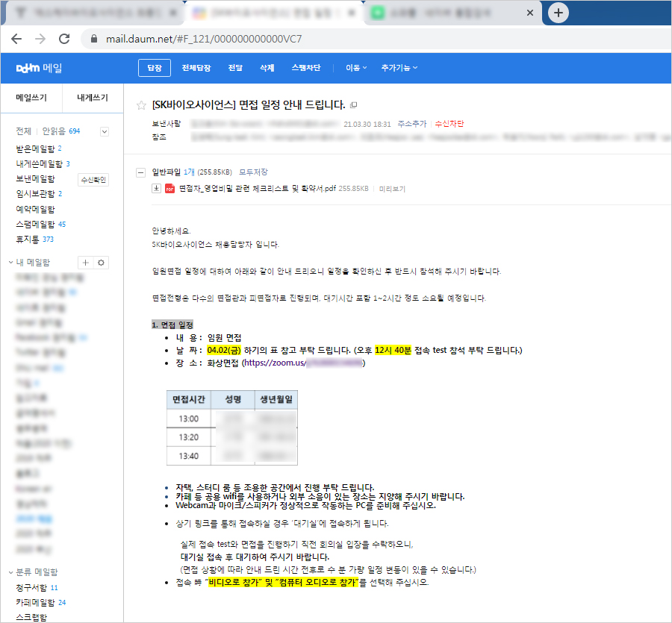Switch to the first browser tab
The height and width of the screenshot is (623, 672).
95,13
